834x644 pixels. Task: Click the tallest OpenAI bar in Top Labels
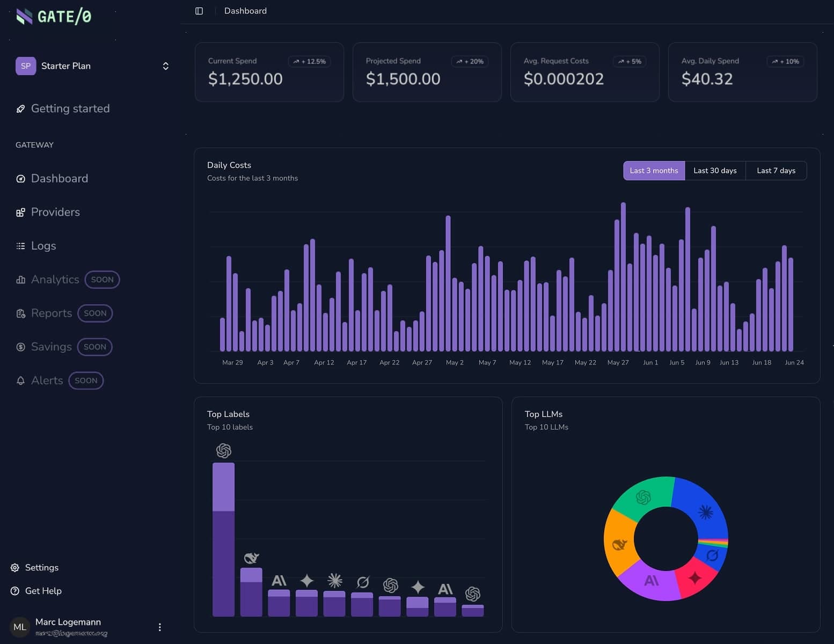pyautogui.click(x=223, y=538)
